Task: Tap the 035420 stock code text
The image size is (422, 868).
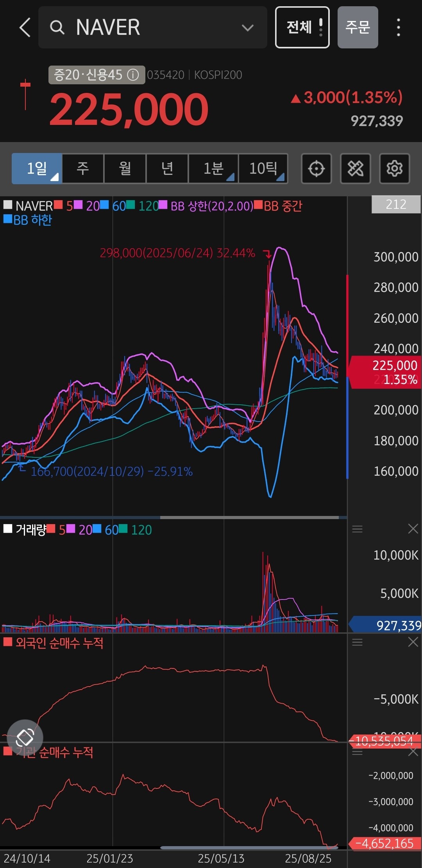Action: coord(166,75)
